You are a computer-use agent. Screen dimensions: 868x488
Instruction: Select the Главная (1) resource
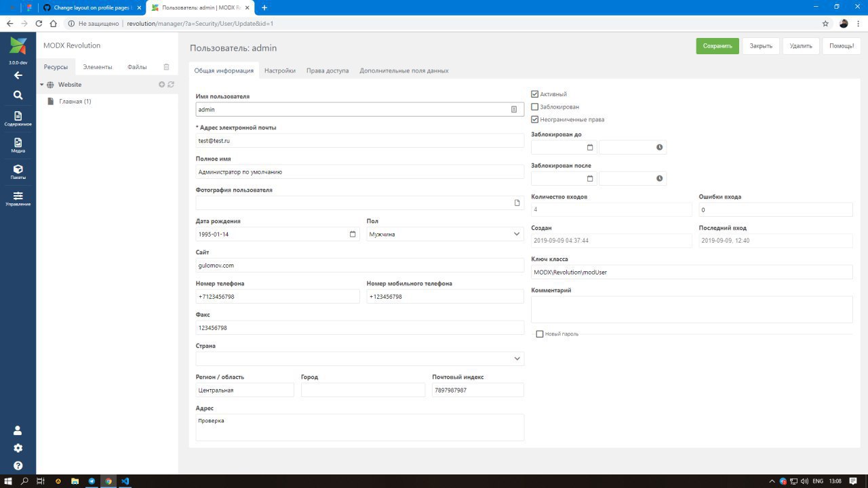pos(75,102)
